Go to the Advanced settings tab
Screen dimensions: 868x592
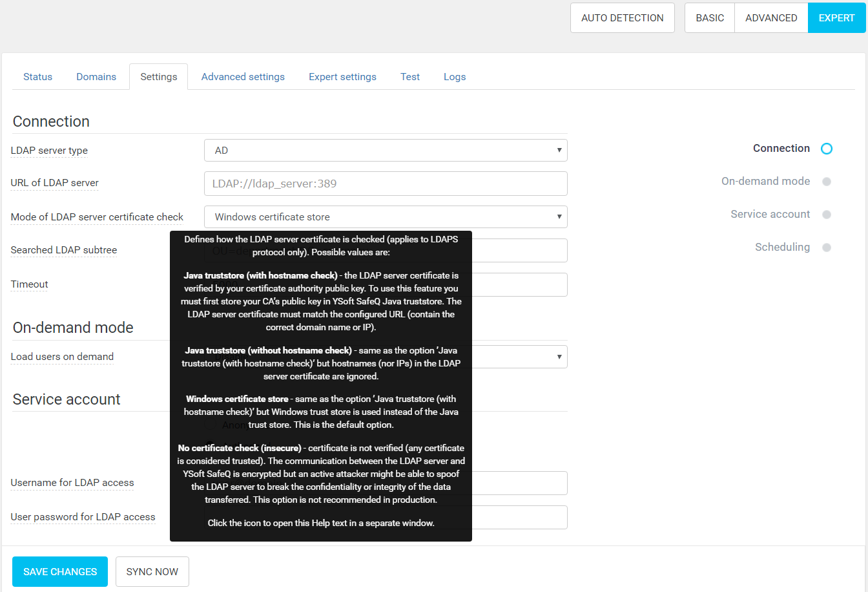pos(243,77)
